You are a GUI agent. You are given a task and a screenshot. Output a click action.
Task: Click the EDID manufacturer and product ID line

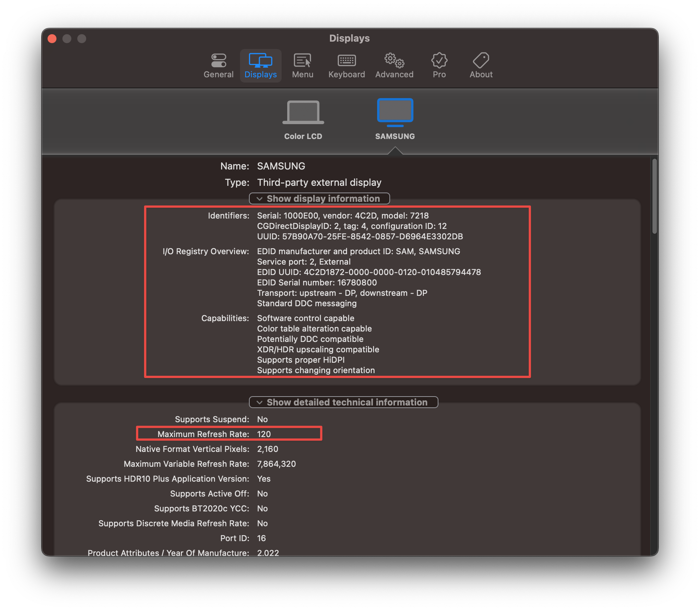[359, 251]
